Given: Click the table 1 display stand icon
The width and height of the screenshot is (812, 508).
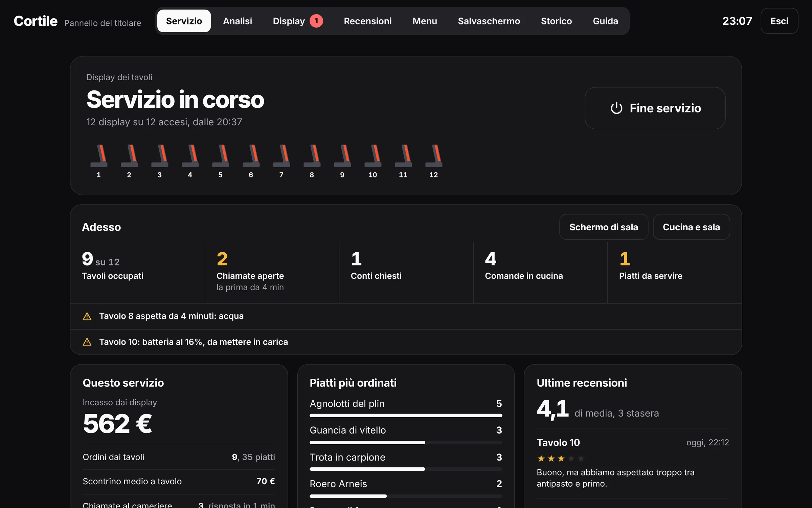Looking at the screenshot, I should (x=99, y=156).
